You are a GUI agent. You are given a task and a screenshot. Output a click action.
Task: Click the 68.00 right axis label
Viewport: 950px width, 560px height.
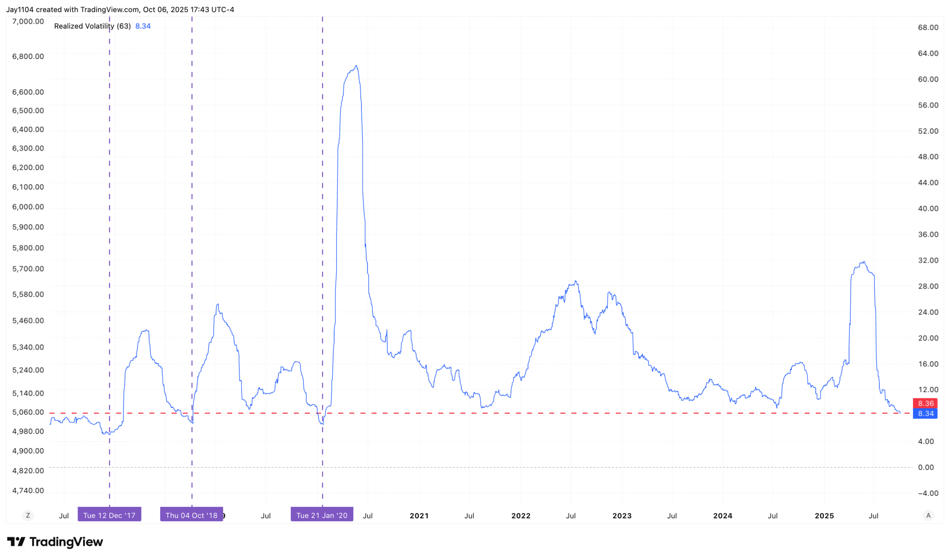click(x=928, y=27)
